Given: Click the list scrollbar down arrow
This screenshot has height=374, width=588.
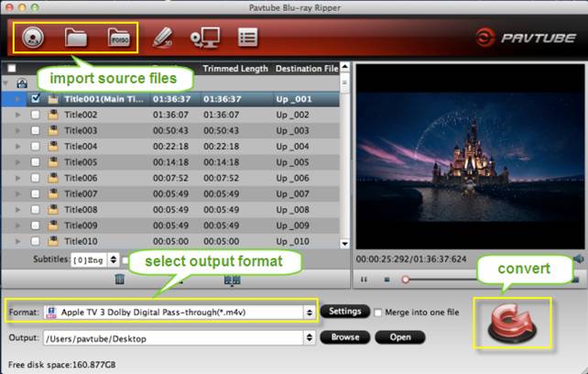Looking at the screenshot, I should pyautogui.click(x=344, y=244).
